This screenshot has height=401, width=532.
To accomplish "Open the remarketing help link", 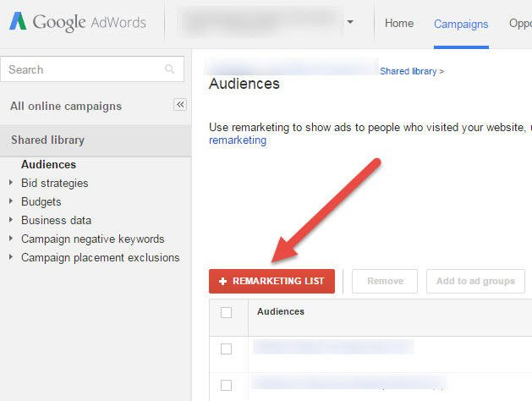I will tap(238, 140).
